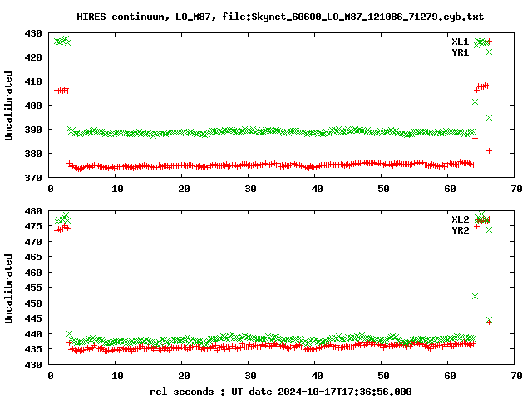This screenshot has height=399, width=532.
Task: Click the 460 y-axis tick label
Action: 33,273
